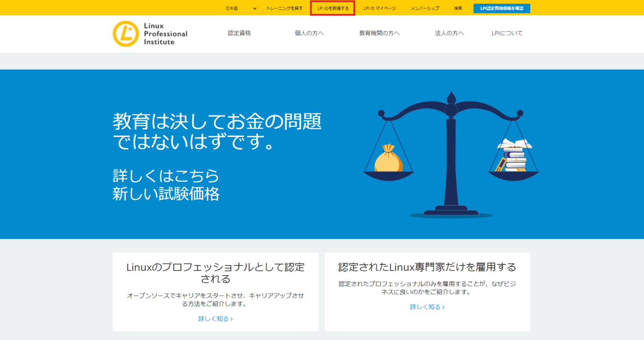Click the Linux Professional Institute logo
Viewport: 644px width, 340px height.
point(150,33)
